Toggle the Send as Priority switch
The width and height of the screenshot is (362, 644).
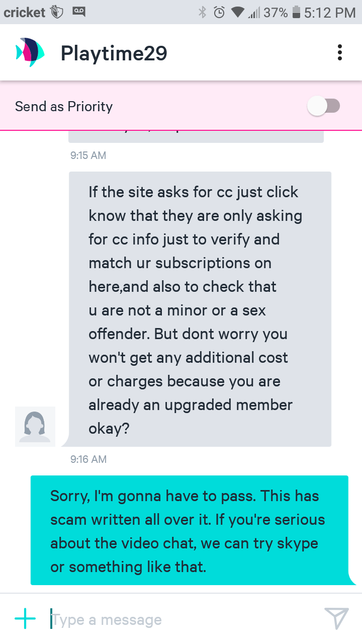(324, 106)
